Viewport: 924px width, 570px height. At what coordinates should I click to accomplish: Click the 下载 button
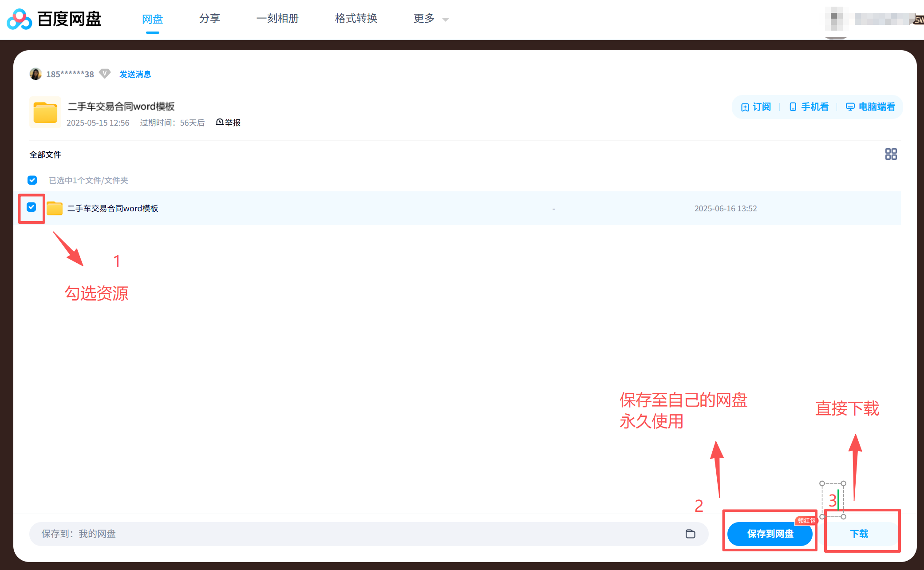coord(859,534)
